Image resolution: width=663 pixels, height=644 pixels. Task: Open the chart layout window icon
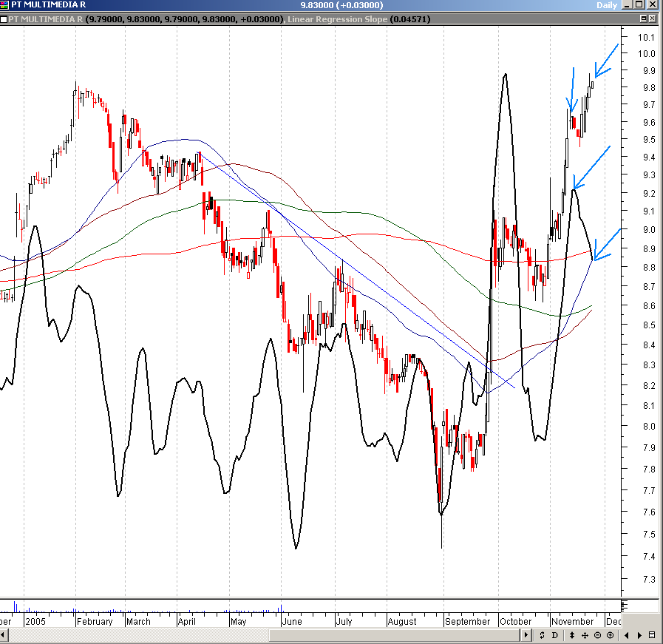click(653, 634)
